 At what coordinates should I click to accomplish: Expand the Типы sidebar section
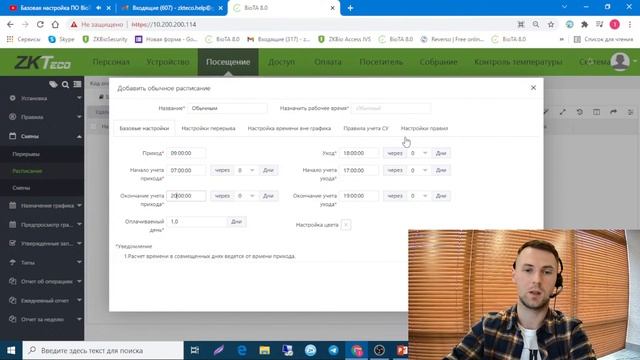[x=42, y=262]
